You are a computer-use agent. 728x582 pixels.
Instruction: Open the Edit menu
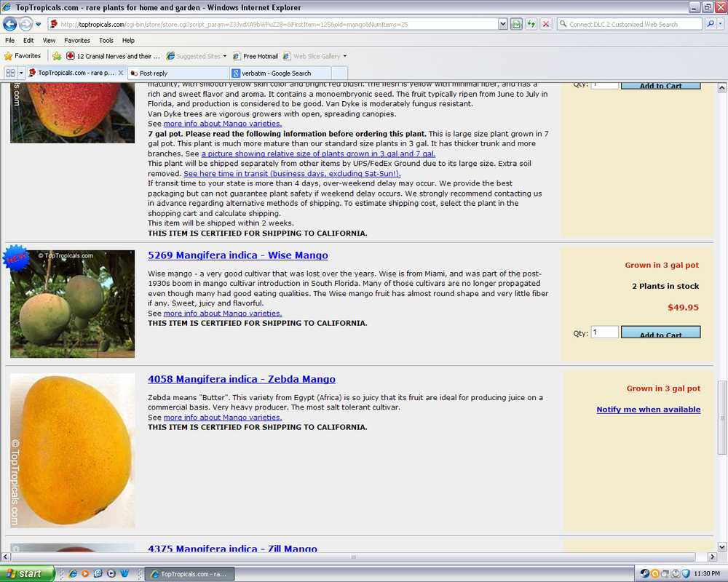point(28,41)
